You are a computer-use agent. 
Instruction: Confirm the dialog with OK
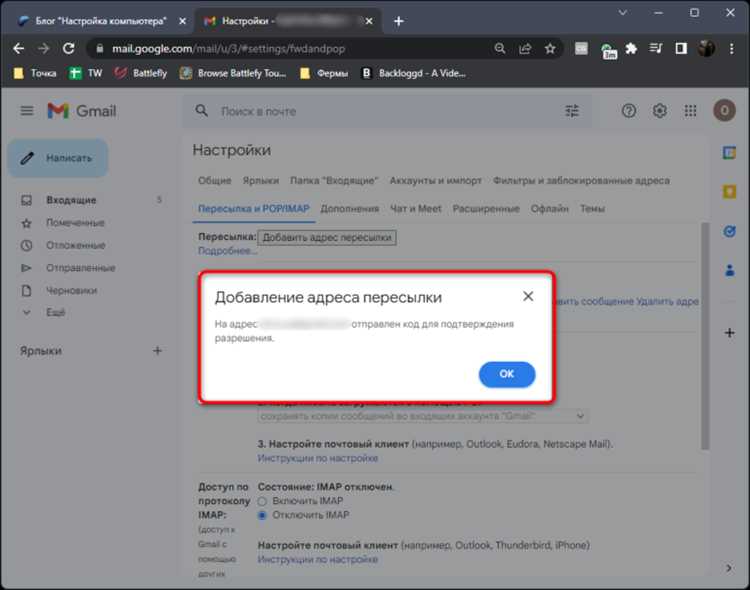pyautogui.click(x=507, y=374)
